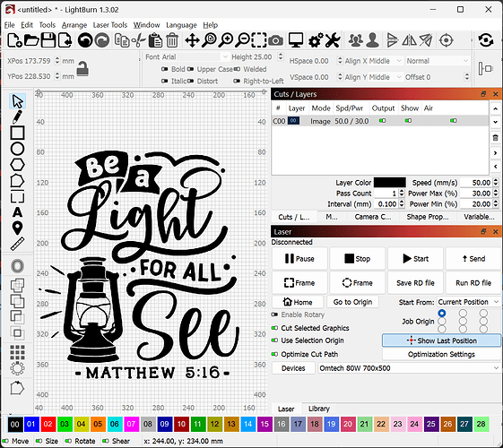
Task: Toggle Show switch for layer C00
Action: (x=408, y=121)
